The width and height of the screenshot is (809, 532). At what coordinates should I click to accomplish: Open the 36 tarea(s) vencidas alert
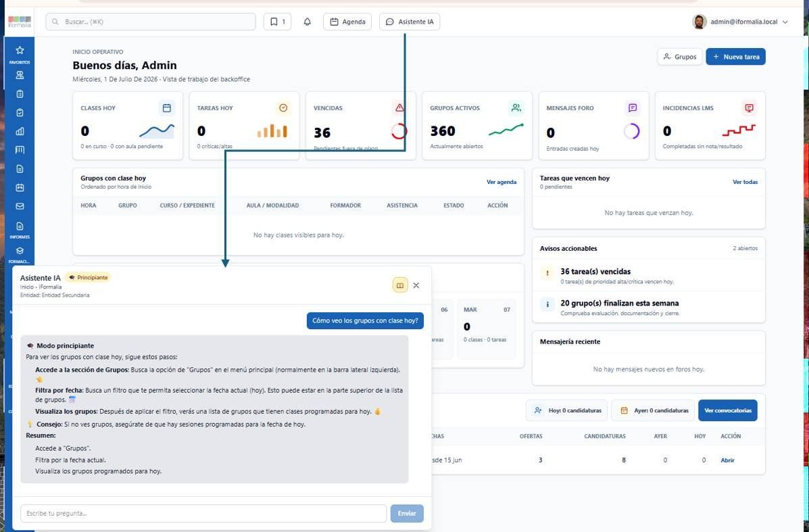[x=649, y=276]
